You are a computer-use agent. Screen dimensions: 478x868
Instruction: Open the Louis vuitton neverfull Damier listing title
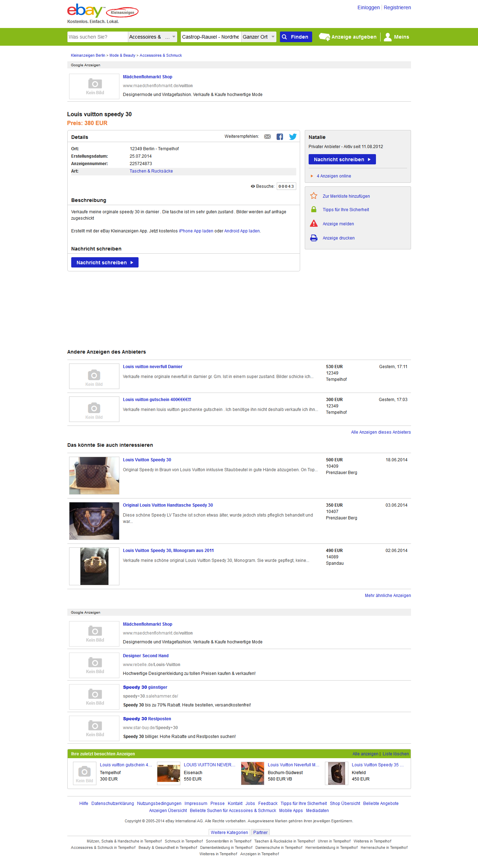pyautogui.click(x=153, y=367)
